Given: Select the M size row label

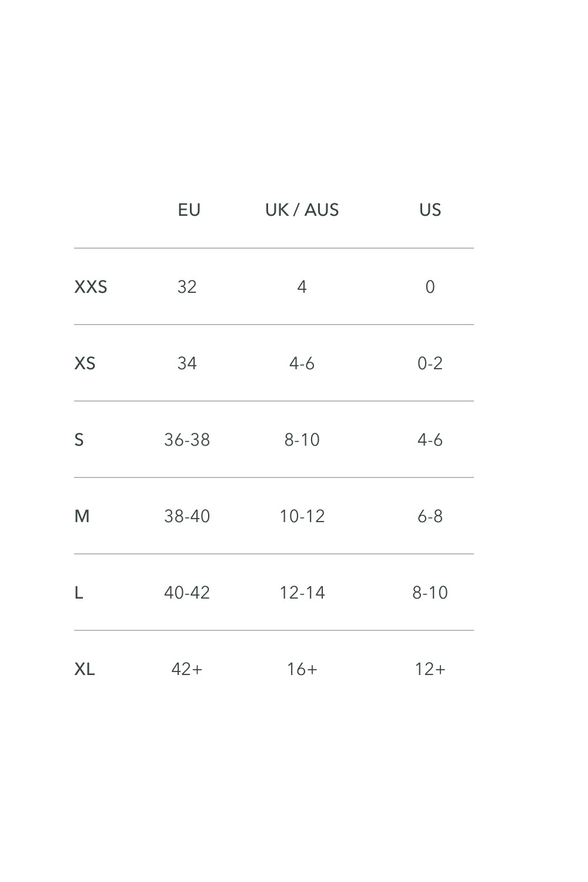Looking at the screenshot, I should click(x=82, y=516).
